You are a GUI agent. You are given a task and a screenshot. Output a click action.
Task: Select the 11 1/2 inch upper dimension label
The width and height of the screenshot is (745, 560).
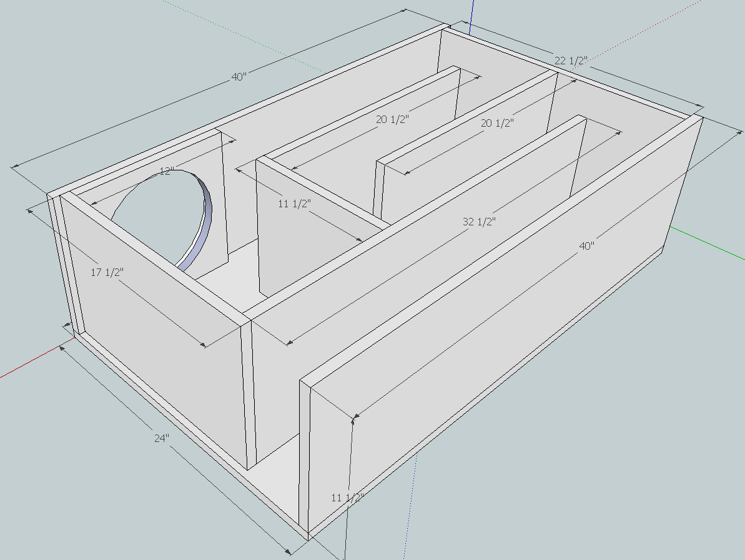click(x=294, y=203)
